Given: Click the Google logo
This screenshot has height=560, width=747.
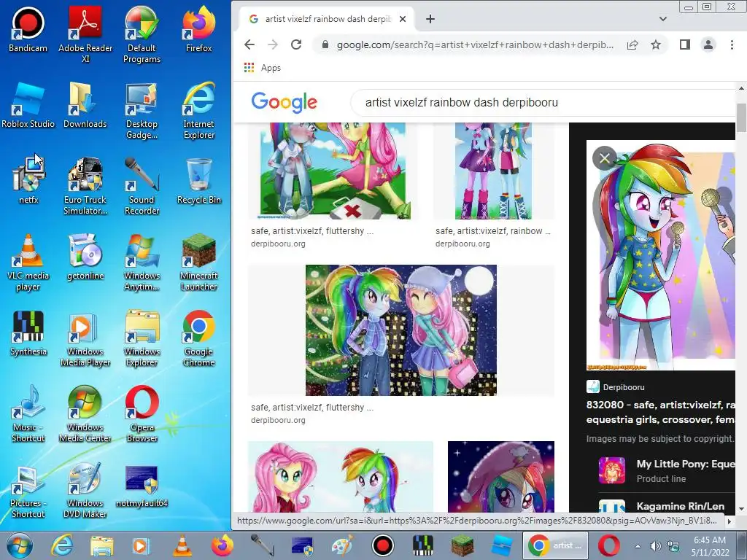Looking at the screenshot, I should pos(284,102).
